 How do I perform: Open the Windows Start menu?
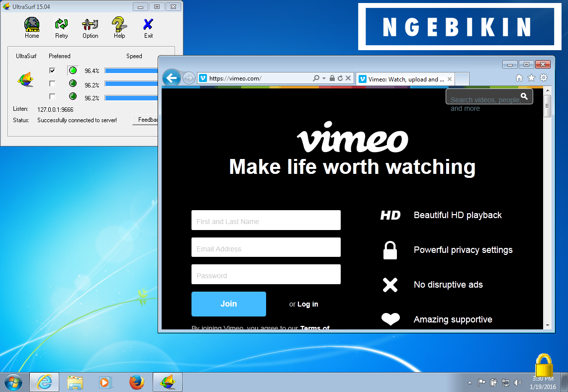[13, 382]
